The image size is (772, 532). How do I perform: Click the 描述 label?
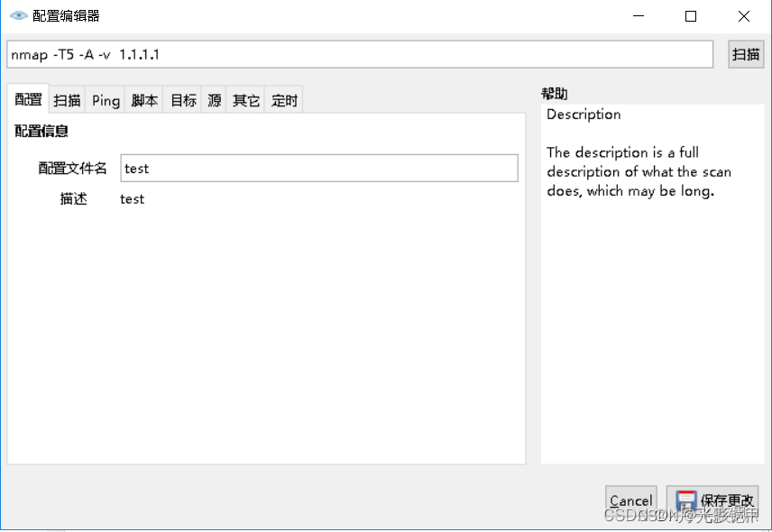tap(73, 198)
